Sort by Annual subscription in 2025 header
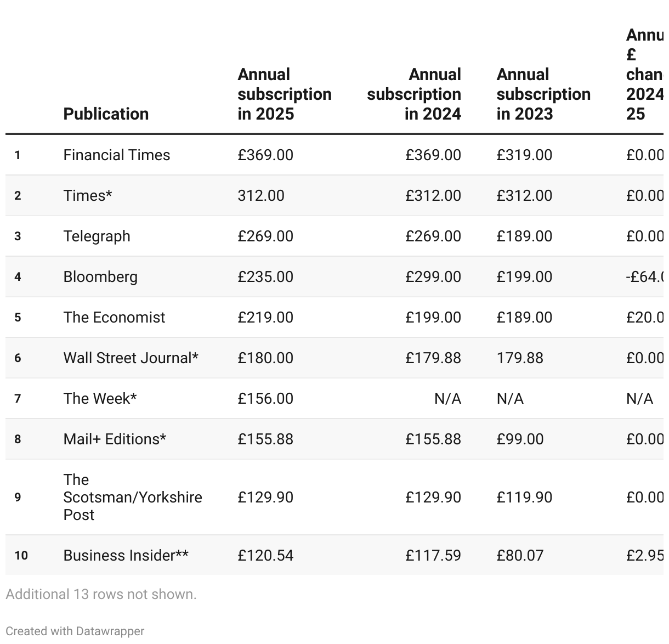Viewport: 669px width, 644px height. (x=284, y=94)
